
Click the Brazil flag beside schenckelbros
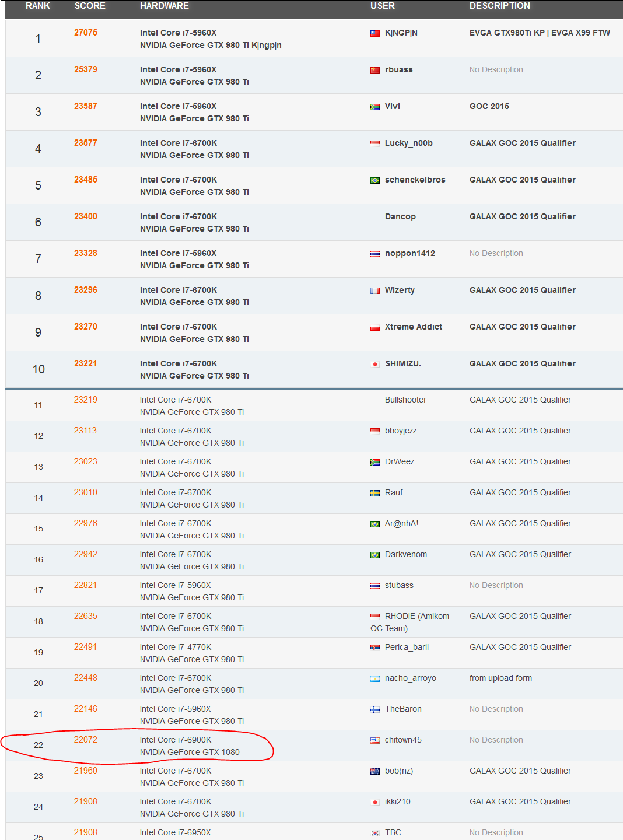375,180
